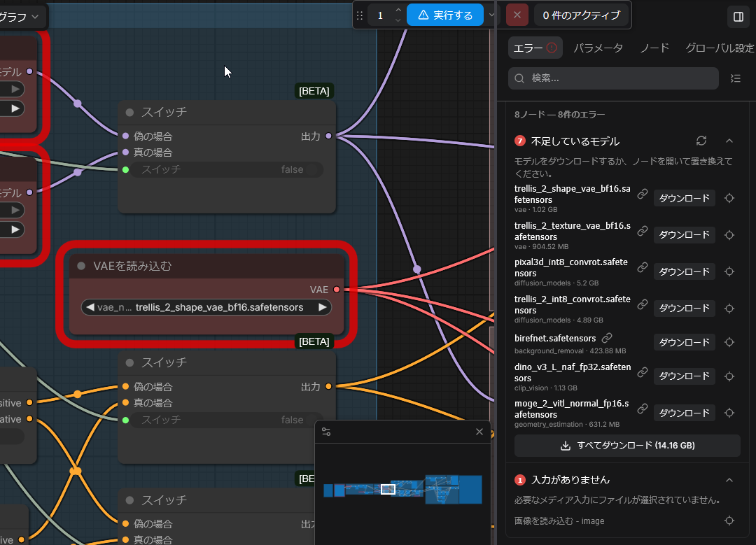Copy link for pixal3d_int8_convrot model
This screenshot has width=756, height=545.
(642, 267)
